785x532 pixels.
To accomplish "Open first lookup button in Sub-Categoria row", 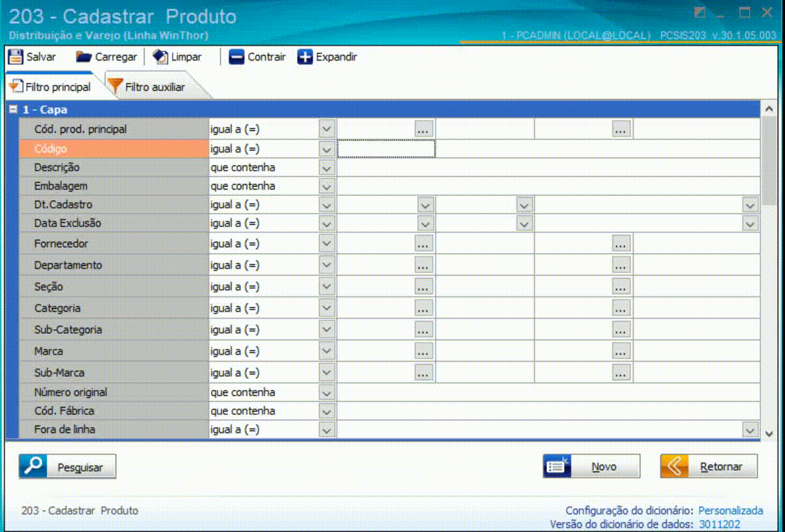I will point(424,330).
